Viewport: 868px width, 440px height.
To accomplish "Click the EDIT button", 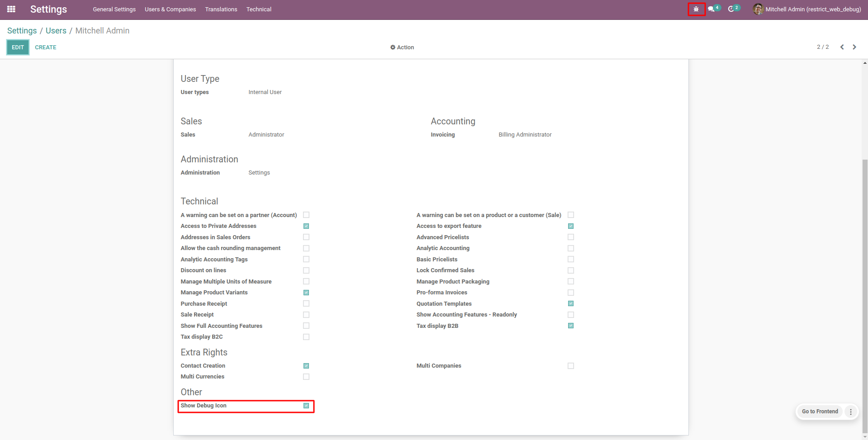I will (x=18, y=47).
